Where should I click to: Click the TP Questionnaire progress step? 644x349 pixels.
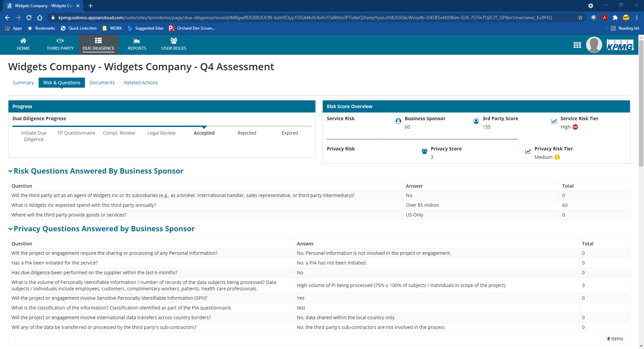pyautogui.click(x=76, y=133)
